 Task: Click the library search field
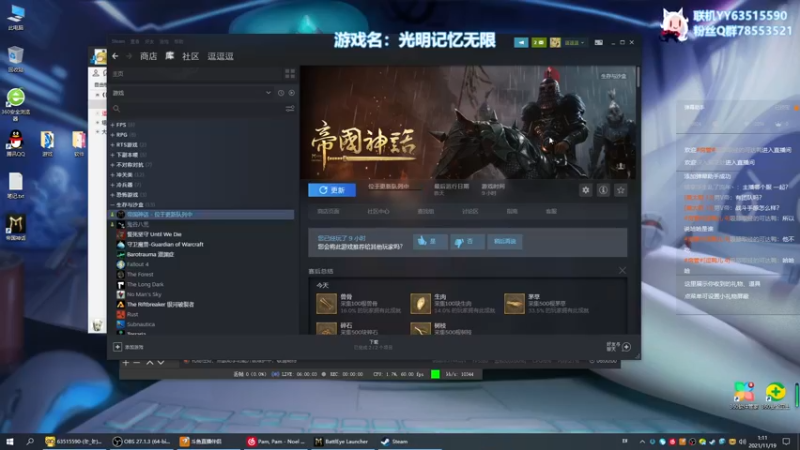pyautogui.click(x=197, y=109)
